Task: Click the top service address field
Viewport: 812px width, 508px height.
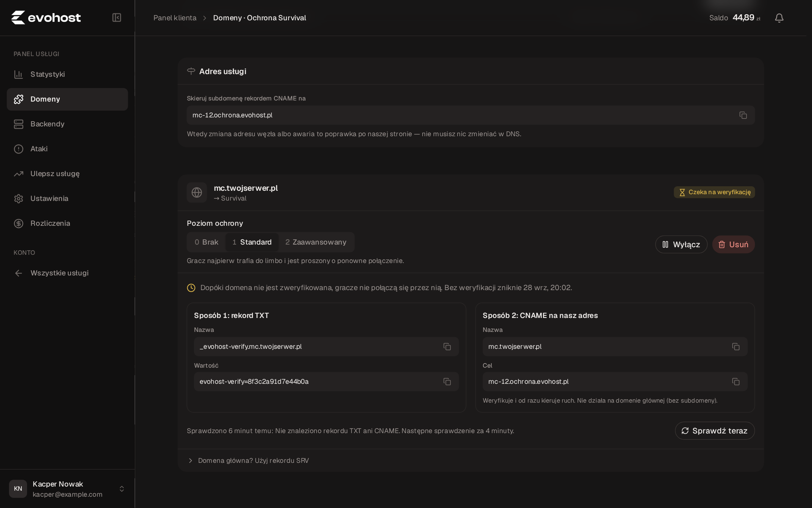Action: [471, 115]
